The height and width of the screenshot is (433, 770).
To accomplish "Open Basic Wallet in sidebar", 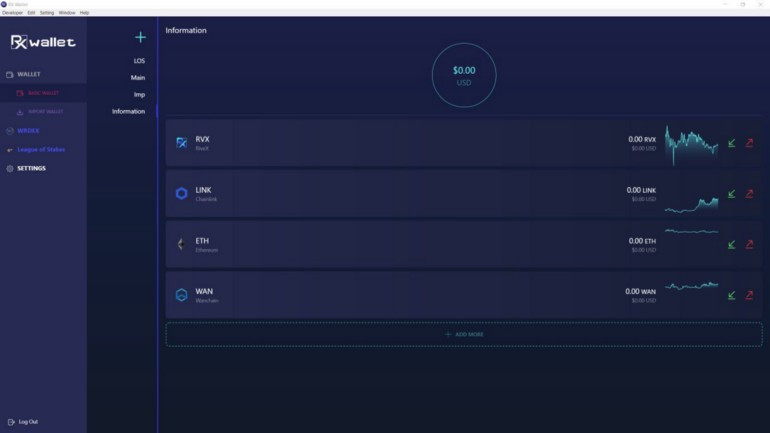I will tap(43, 93).
